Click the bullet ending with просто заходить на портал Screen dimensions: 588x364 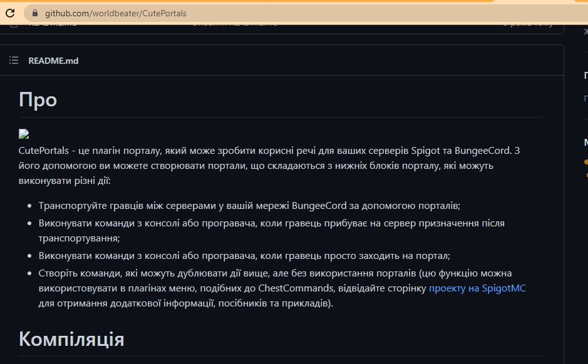(x=244, y=256)
